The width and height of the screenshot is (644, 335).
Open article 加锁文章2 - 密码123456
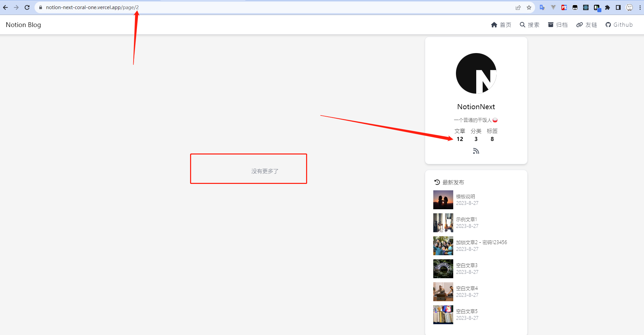[481, 242]
